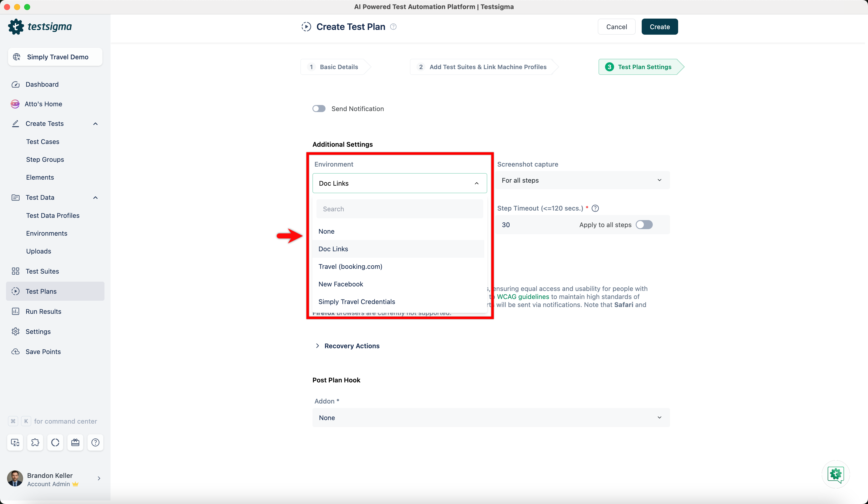Select Travel (booking.com) environment option
The height and width of the screenshot is (504, 868).
point(350,266)
